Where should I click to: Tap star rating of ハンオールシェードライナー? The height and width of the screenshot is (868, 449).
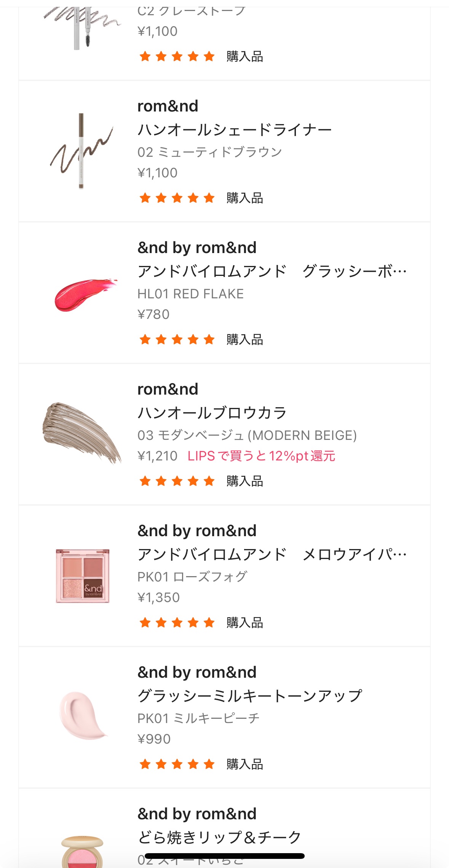click(177, 198)
